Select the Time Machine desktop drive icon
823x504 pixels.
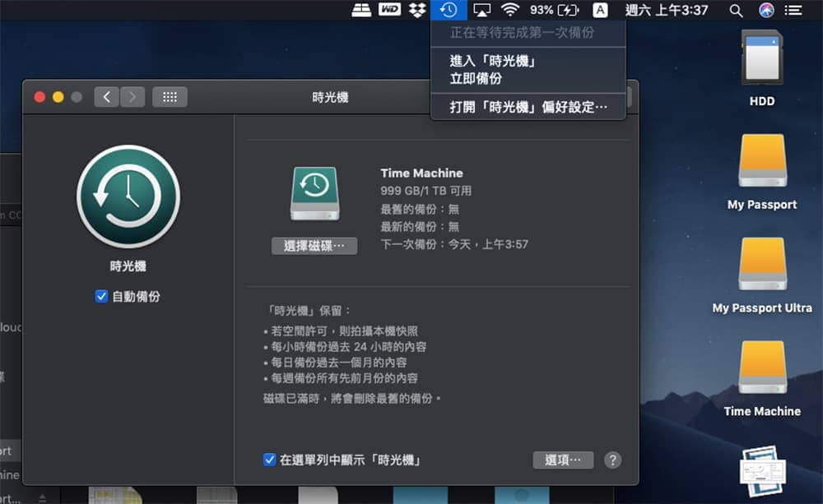(x=763, y=368)
